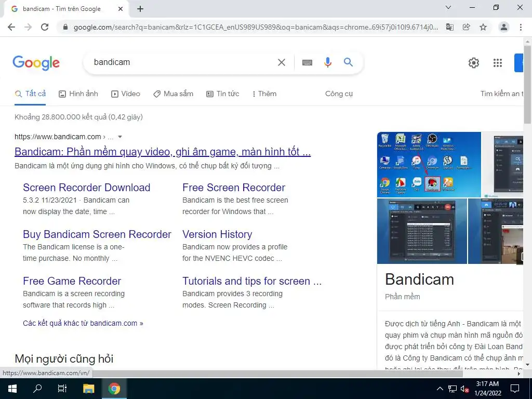Click the taskbar clock showing 3:17 AM
The height and width of the screenshot is (399, 532).
point(487,389)
